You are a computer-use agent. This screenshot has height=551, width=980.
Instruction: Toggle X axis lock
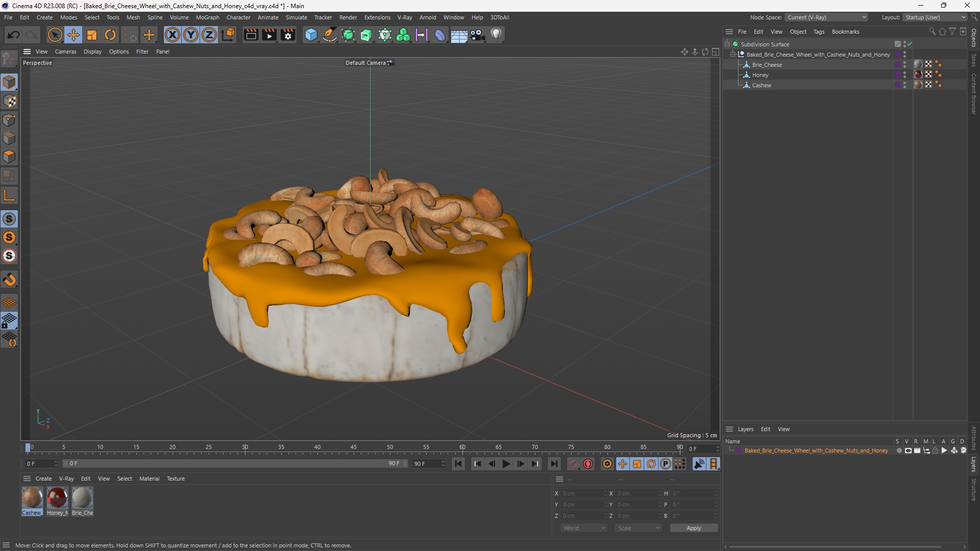point(173,35)
